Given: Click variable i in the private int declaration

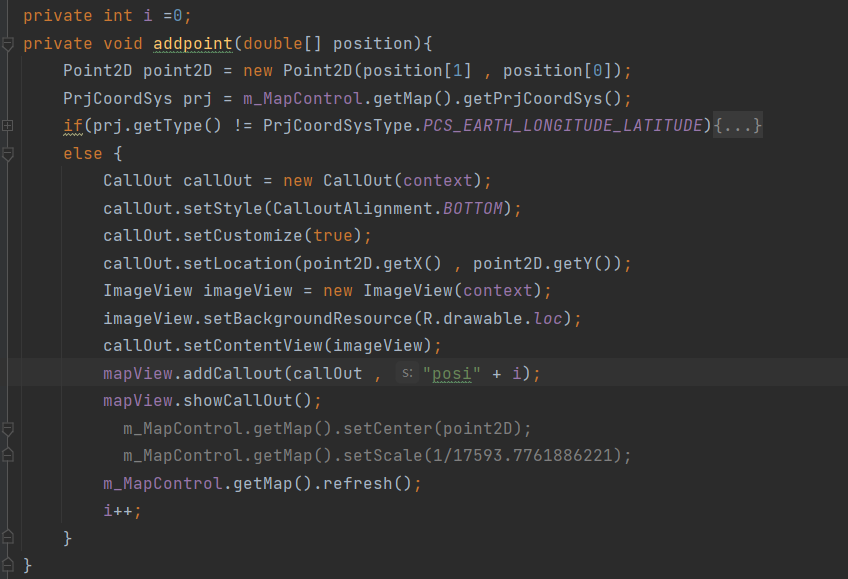Looking at the screenshot, I should 148,16.
